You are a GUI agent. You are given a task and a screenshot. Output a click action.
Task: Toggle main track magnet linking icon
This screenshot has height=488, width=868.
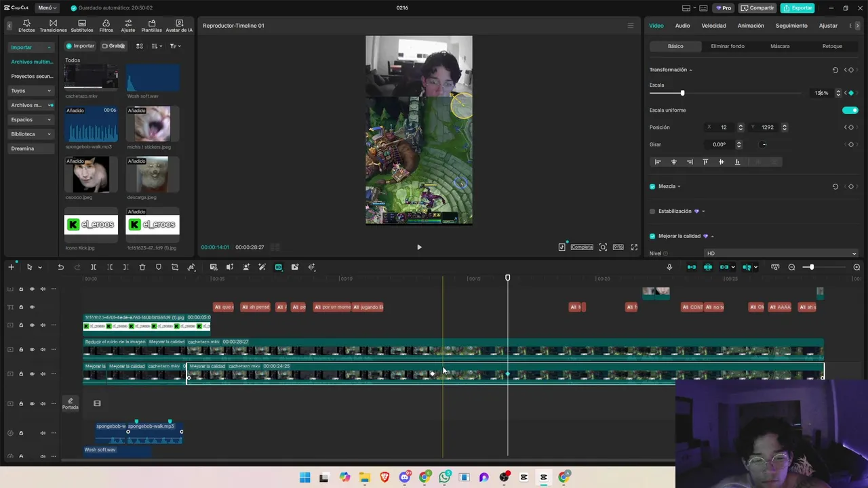(x=691, y=267)
